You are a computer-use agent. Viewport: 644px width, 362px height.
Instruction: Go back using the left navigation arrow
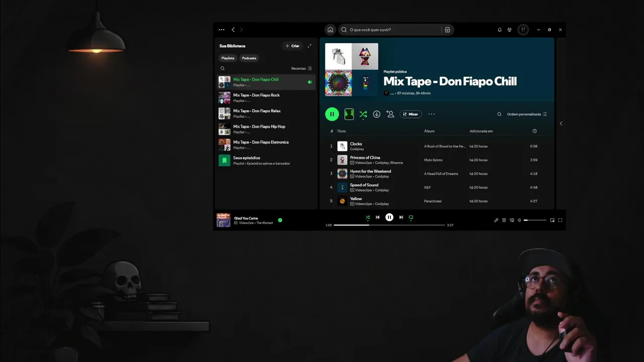coord(233,30)
